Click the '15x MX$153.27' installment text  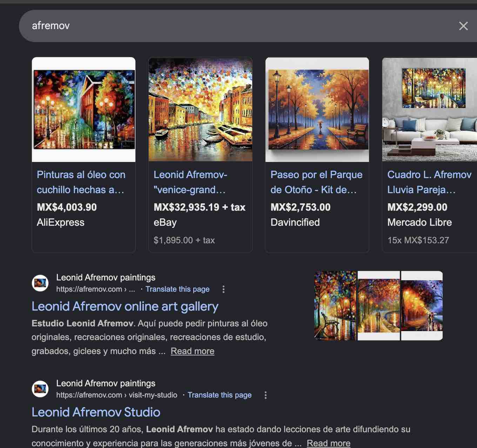(418, 240)
